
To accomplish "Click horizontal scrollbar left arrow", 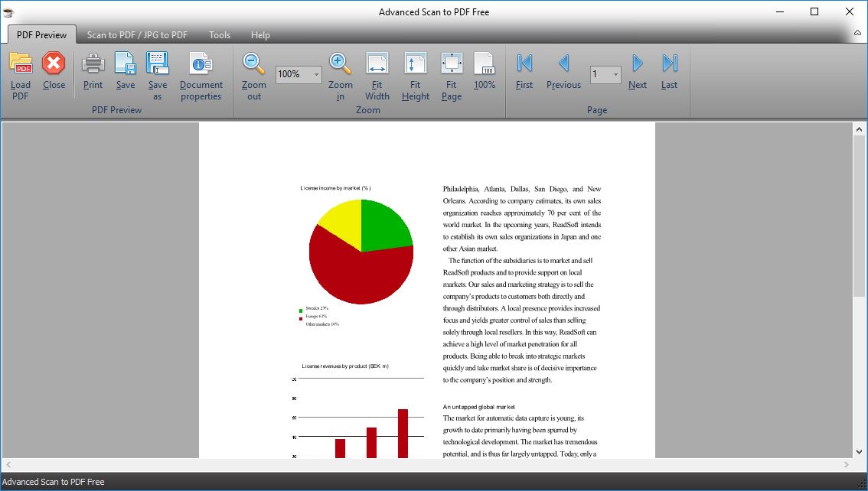I will 8,465.
